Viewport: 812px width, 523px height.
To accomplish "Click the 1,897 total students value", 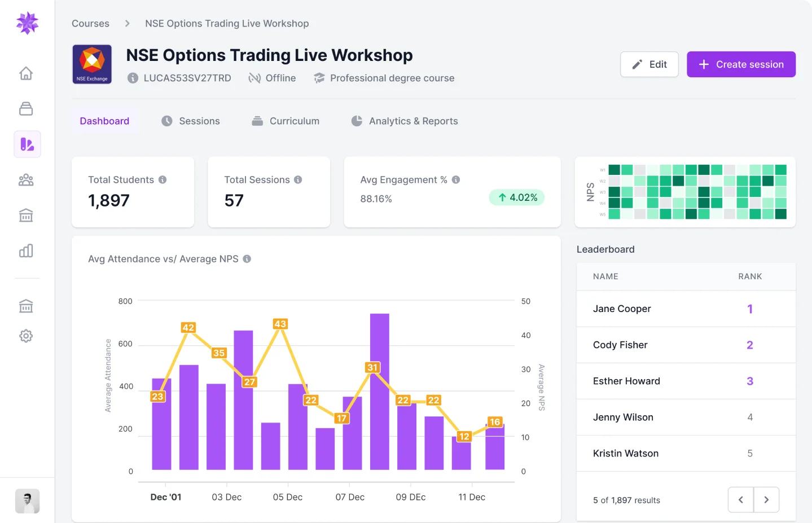I will (x=109, y=200).
